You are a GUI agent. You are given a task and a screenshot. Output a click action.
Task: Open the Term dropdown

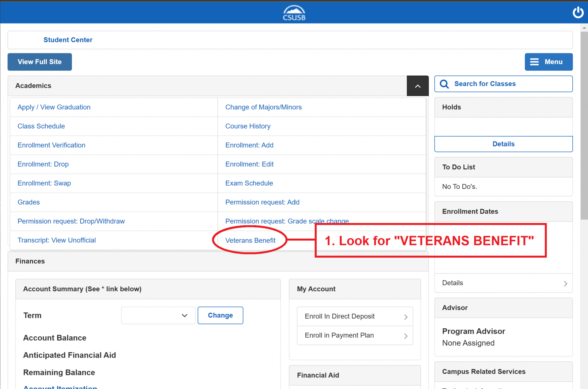pyautogui.click(x=158, y=315)
